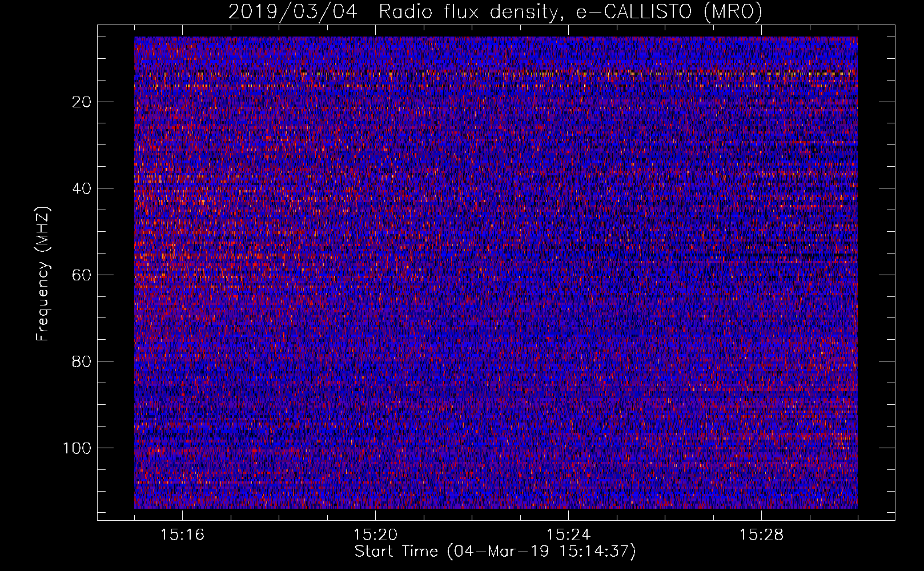The image size is (924, 571).
Task: Click the 80 MHz frequency tick label
Action: tap(82, 361)
